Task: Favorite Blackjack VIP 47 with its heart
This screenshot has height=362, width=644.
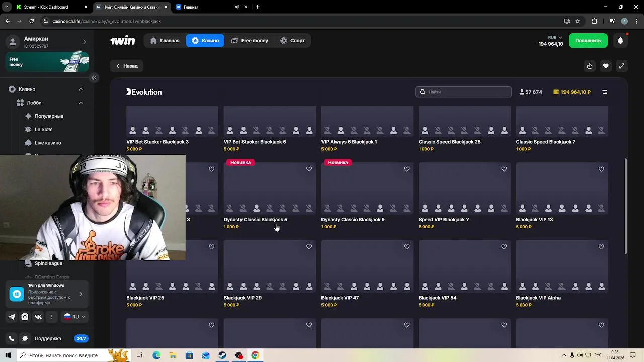Action: click(x=407, y=247)
